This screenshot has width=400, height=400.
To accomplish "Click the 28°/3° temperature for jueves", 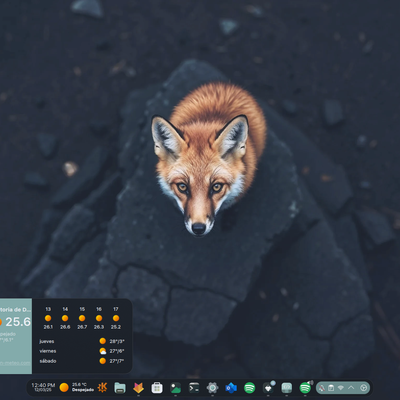I will 117,341.
